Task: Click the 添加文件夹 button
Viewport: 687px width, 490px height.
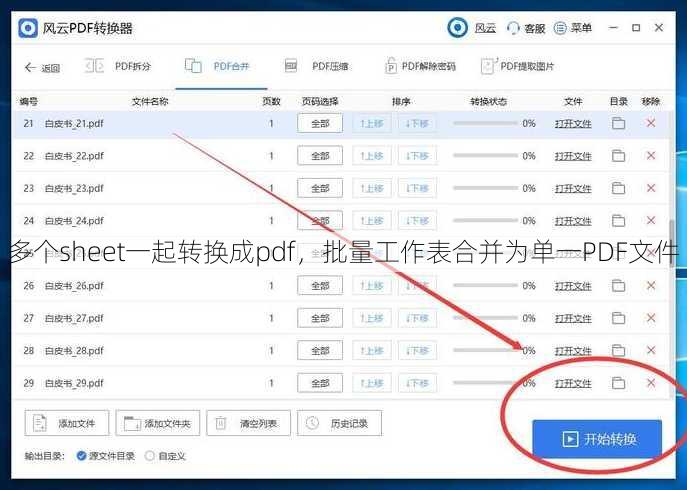Action: [158, 423]
